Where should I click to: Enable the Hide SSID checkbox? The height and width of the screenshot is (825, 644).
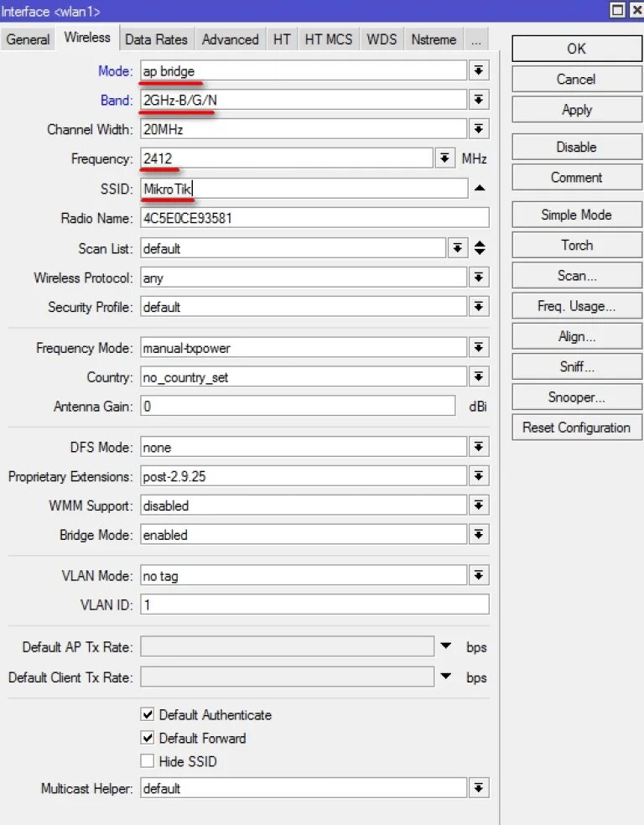pos(148,762)
